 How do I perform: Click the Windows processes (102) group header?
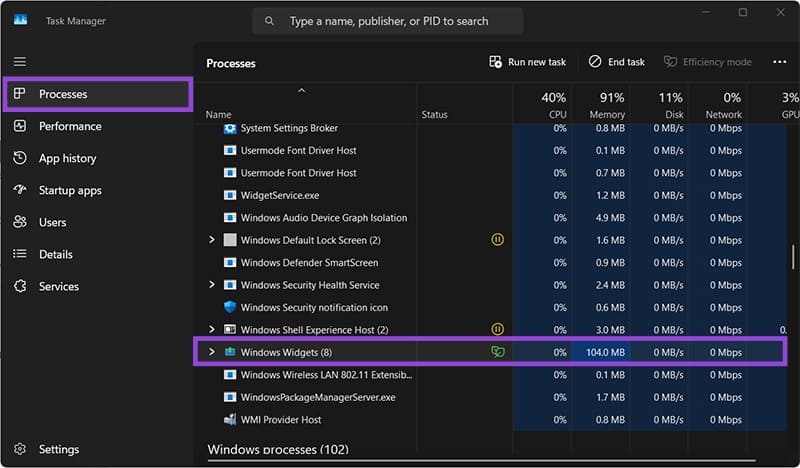pos(278,449)
